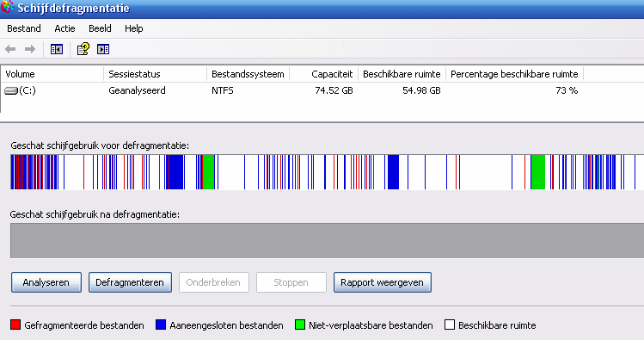Open the Beeld menu
The image size is (644, 340).
tap(100, 28)
